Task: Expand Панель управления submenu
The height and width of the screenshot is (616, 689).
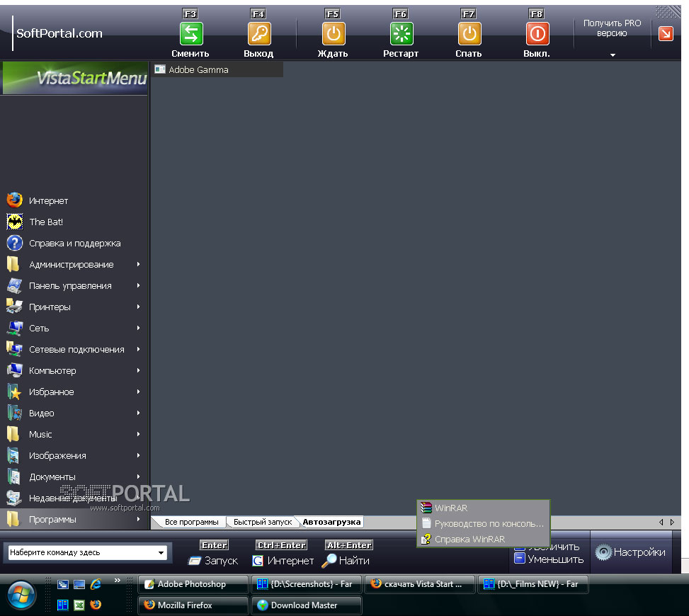Action: [x=138, y=285]
